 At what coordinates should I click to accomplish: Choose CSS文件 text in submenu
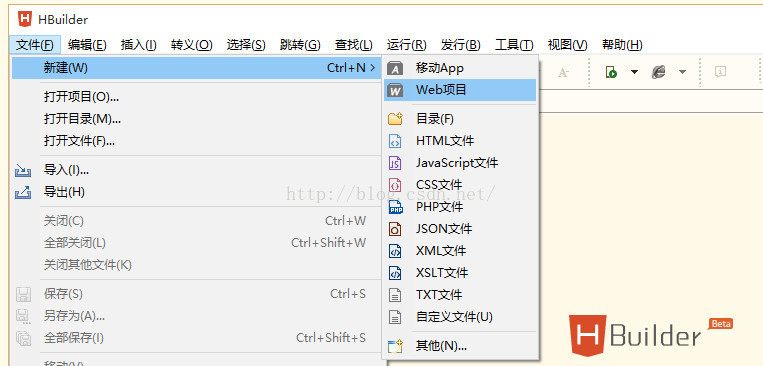coord(439,185)
